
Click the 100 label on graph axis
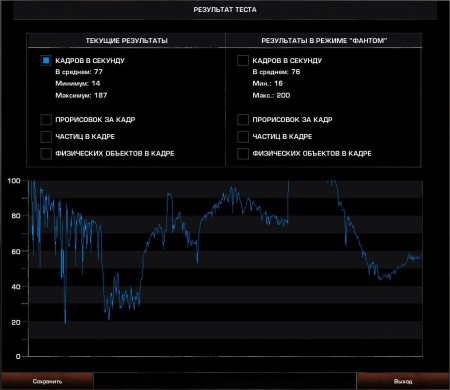[x=14, y=181]
